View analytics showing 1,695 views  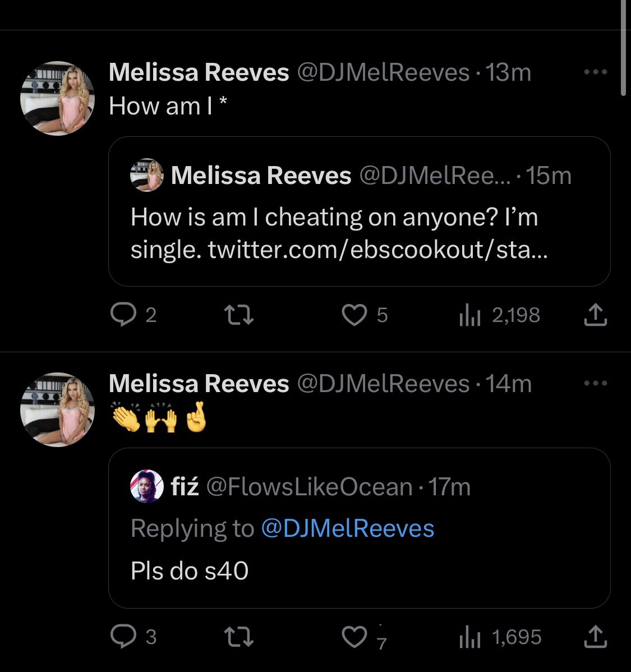click(500, 637)
